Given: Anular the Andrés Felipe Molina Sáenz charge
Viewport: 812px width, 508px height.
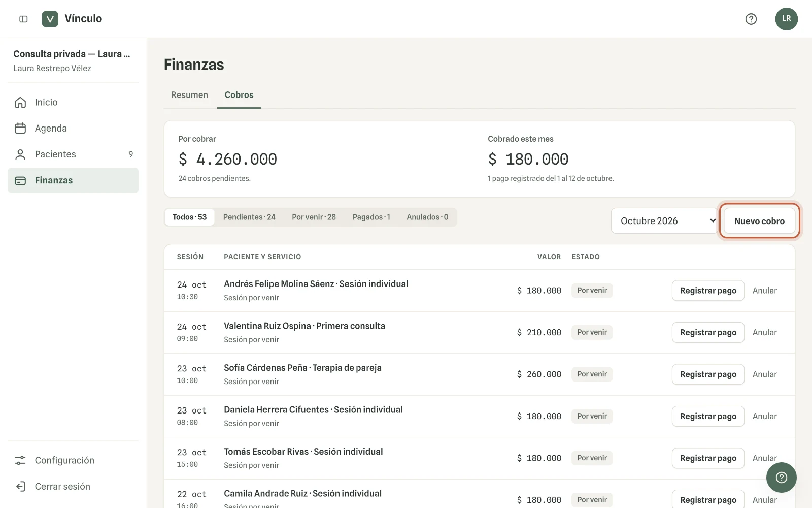Looking at the screenshot, I should [765, 291].
